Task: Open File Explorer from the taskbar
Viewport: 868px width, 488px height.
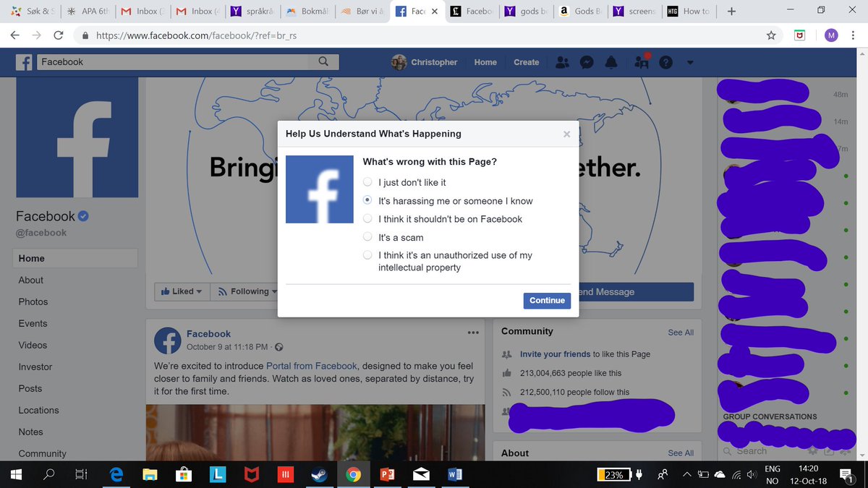Action: (150, 474)
